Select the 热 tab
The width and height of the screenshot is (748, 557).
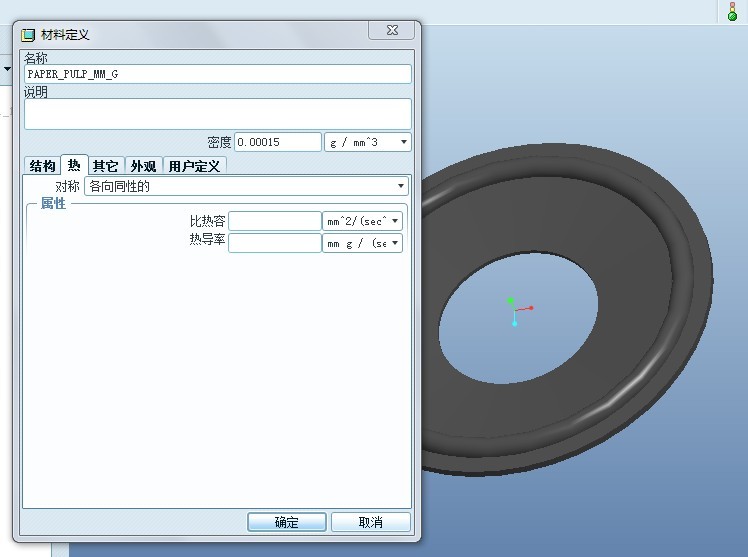(74, 165)
